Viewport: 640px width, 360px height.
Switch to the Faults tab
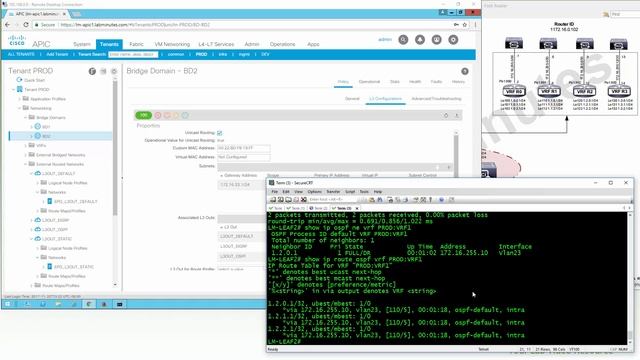coord(436,82)
